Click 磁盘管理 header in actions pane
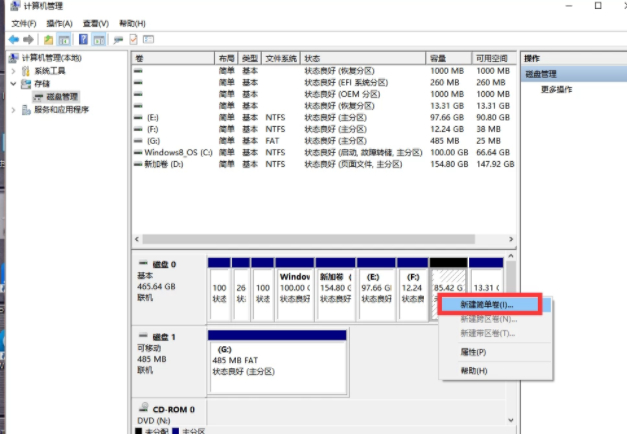 574,74
